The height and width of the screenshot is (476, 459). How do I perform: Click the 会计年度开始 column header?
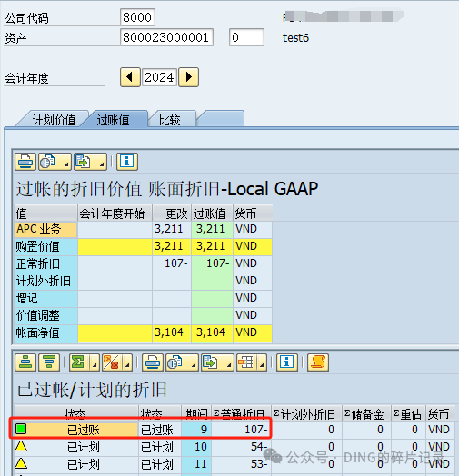pos(115,213)
